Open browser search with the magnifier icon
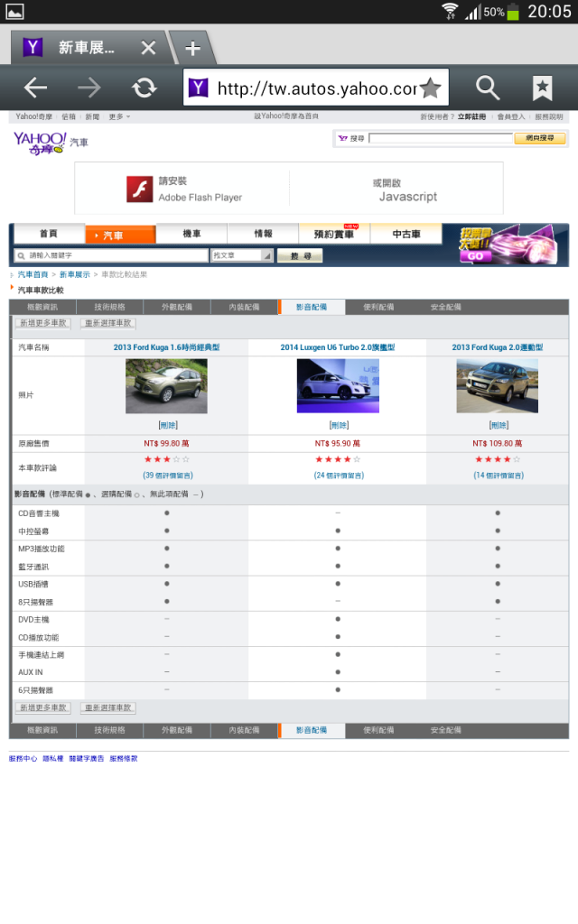 pyautogui.click(x=488, y=88)
